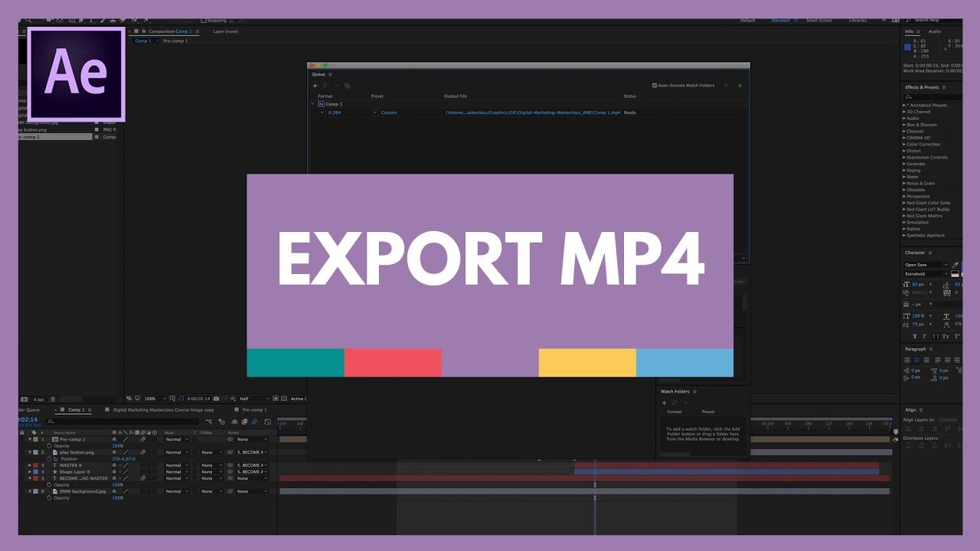Open the show channel and color management icon
980x551 pixels.
click(x=233, y=399)
